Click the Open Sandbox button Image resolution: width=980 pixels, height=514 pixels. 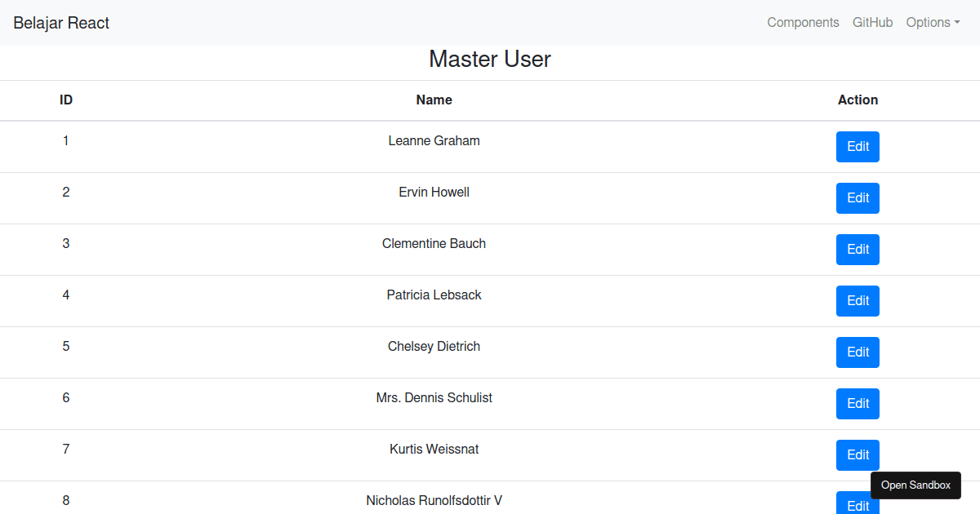point(915,485)
